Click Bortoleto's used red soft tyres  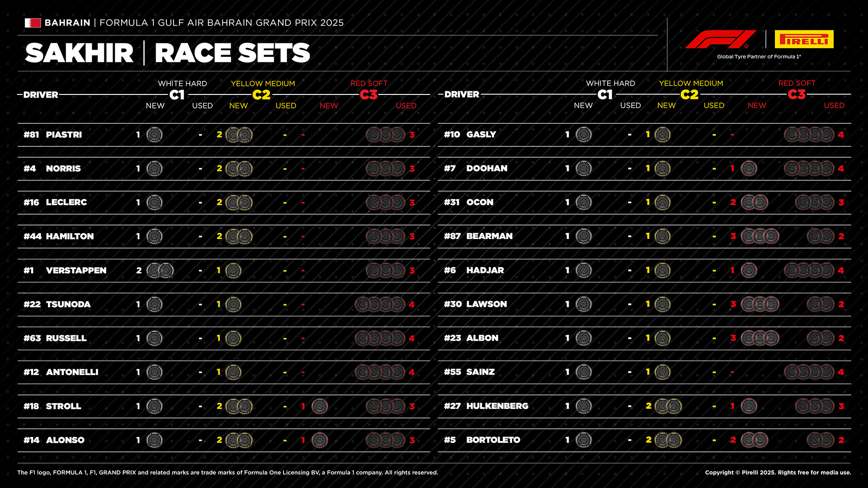coord(821,440)
